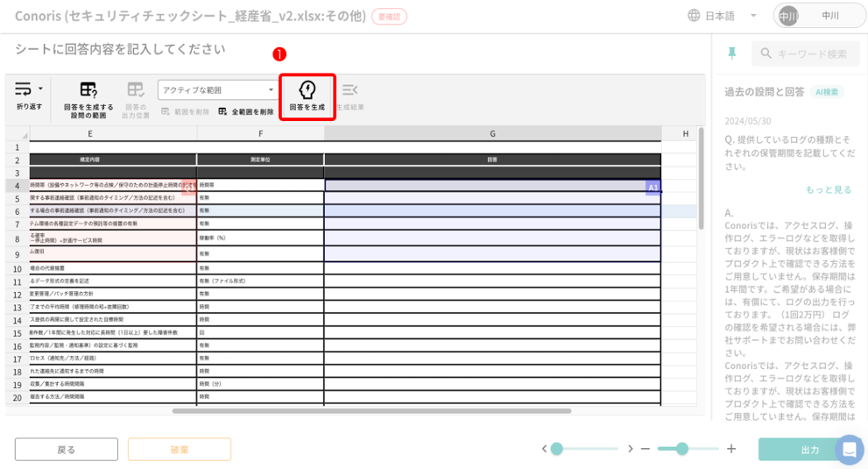Open the chat support bubble icon
The image size is (868, 469).
click(x=848, y=450)
